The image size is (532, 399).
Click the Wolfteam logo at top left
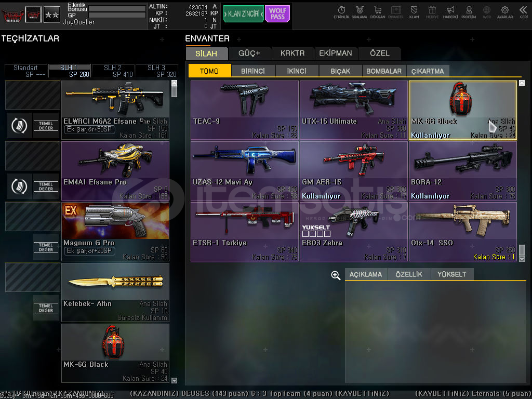(12, 15)
